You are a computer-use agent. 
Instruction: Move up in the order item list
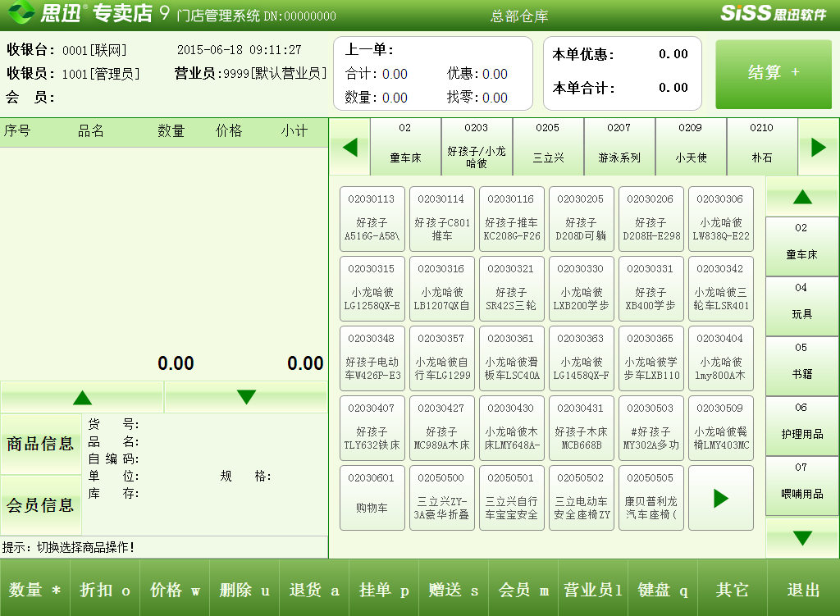(x=82, y=398)
